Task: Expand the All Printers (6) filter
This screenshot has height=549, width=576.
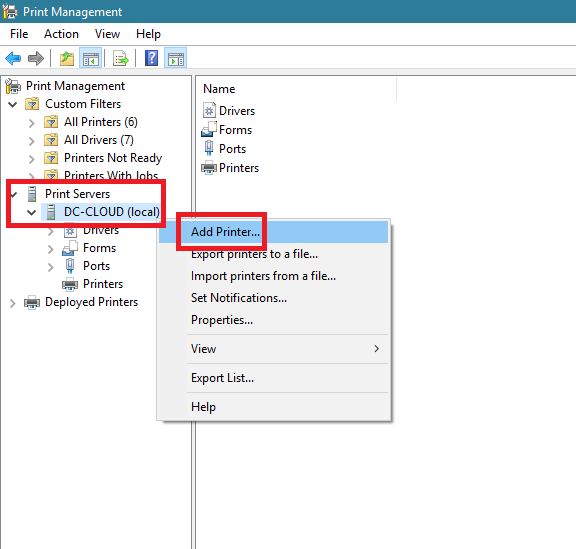Action: point(32,123)
